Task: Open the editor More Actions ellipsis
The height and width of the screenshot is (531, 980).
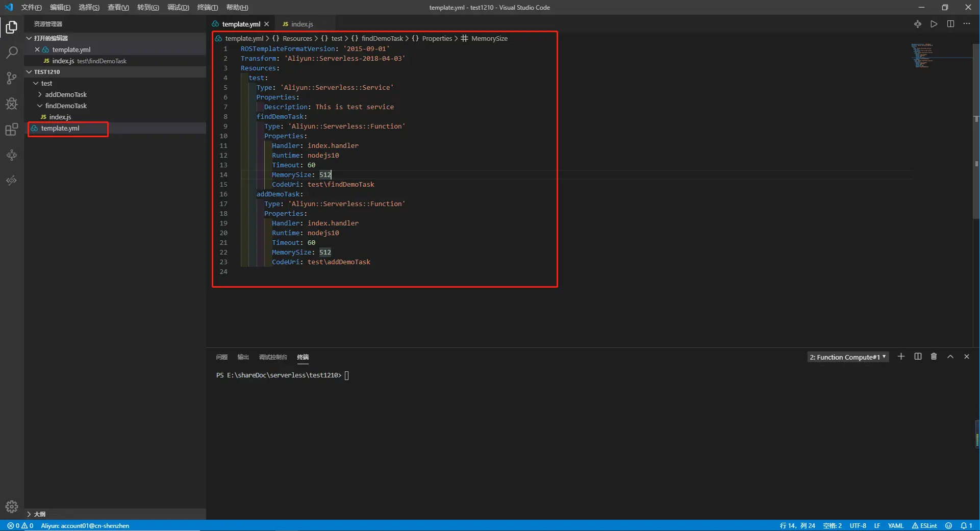Action: [x=967, y=24]
